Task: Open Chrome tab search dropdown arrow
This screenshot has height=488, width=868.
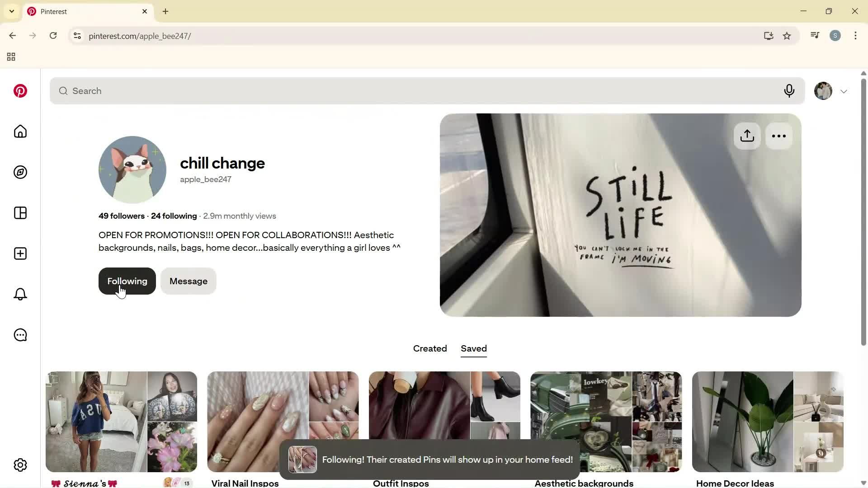Action: pyautogui.click(x=12, y=11)
